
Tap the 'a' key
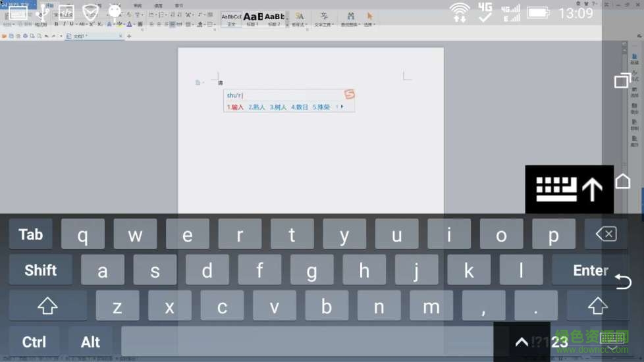coord(103,270)
